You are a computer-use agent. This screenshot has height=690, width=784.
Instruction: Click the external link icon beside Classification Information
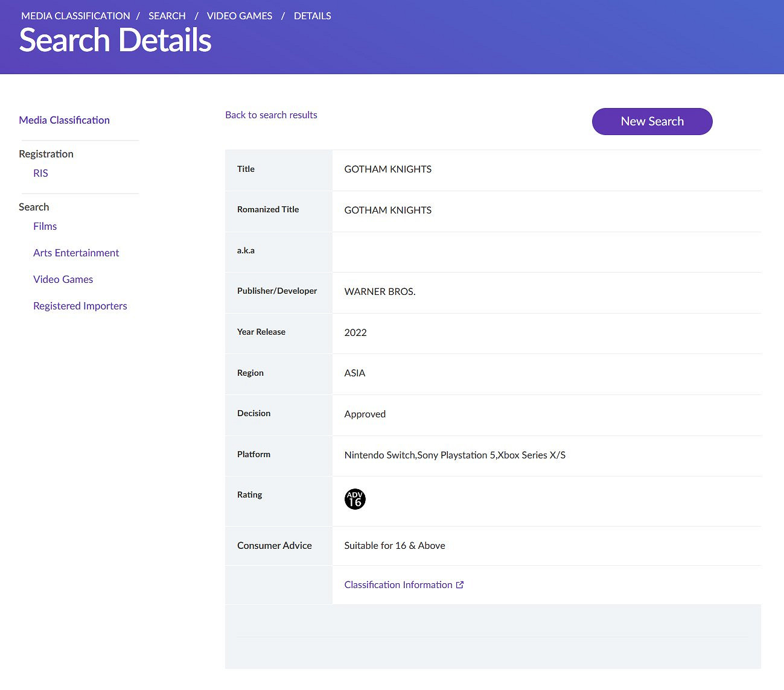click(x=460, y=585)
